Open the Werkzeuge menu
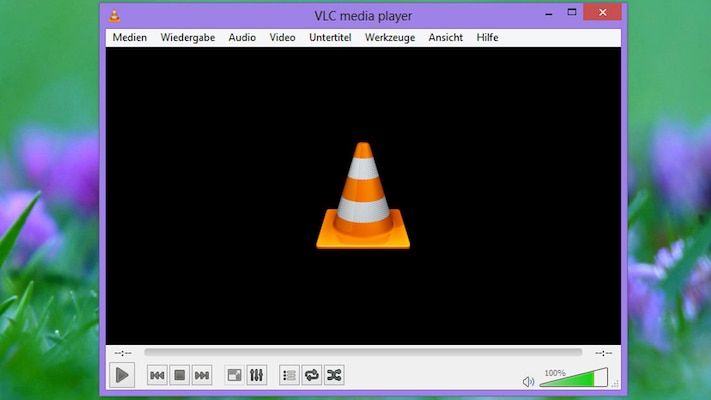 point(390,38)
